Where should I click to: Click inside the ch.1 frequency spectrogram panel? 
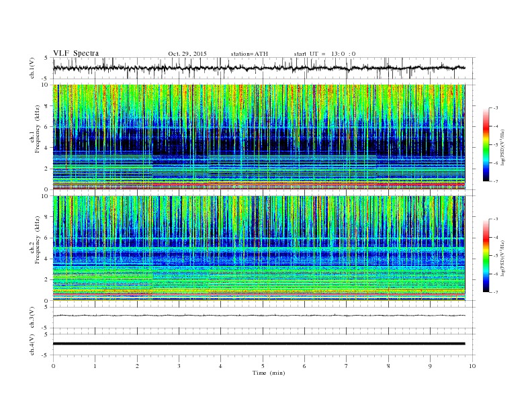coord(259,137)
